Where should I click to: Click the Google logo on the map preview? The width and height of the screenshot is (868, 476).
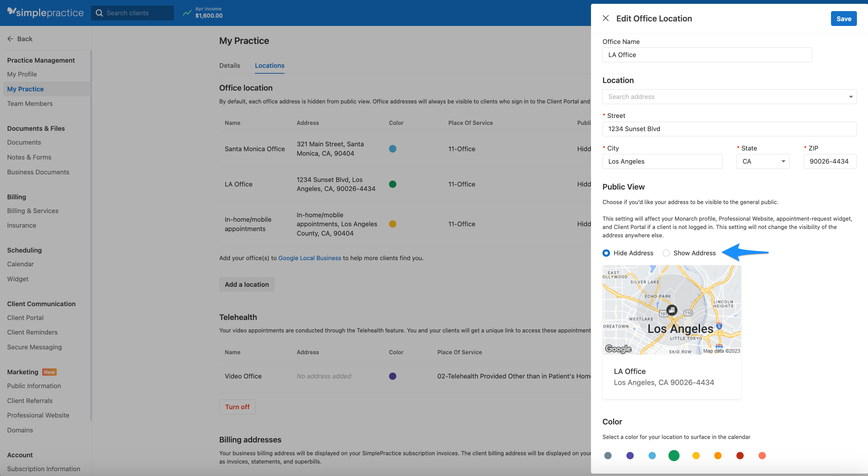618,349
